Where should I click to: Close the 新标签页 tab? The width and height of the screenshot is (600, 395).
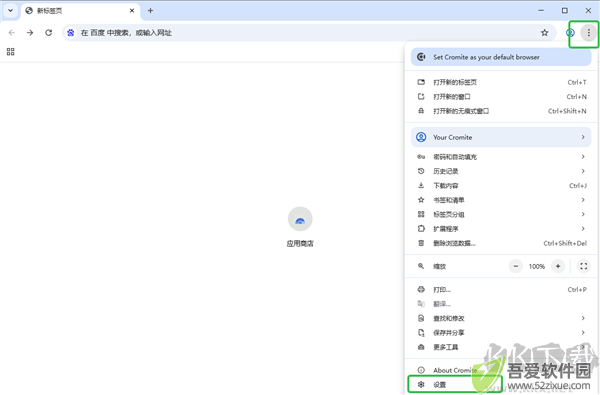click(132, 11)
